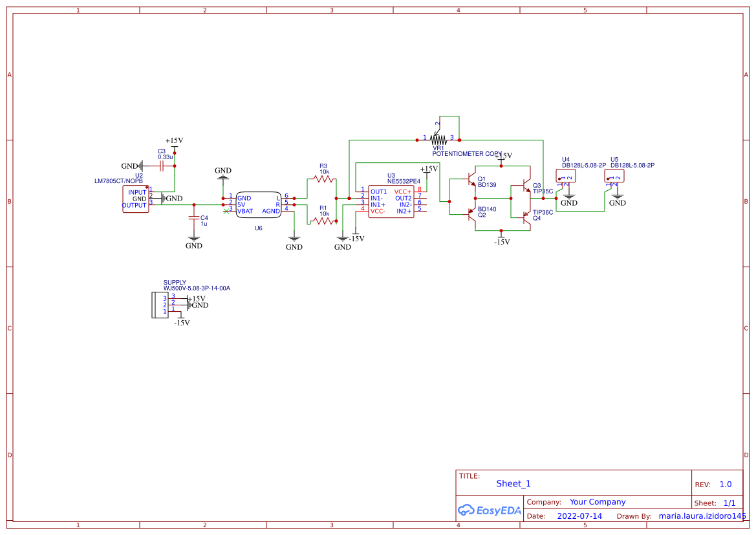Select the NE5532PE4 op-amp U3
Screen dimensions: 756x535
[391, 201]
